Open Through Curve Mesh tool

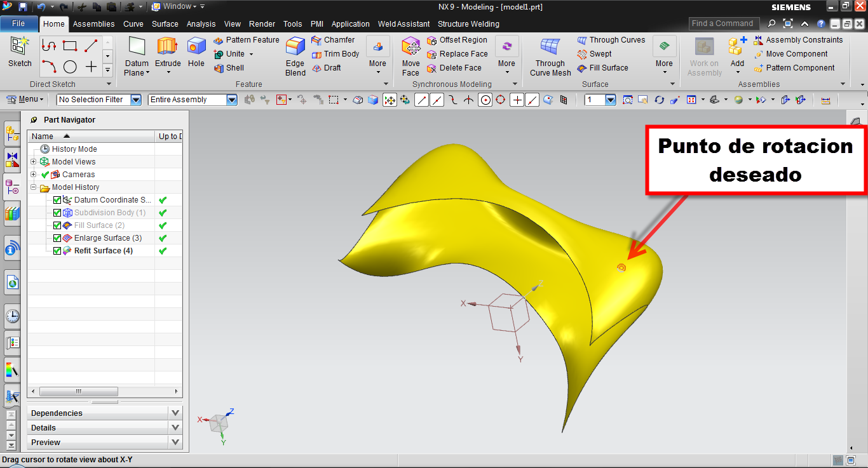(550, 56)
